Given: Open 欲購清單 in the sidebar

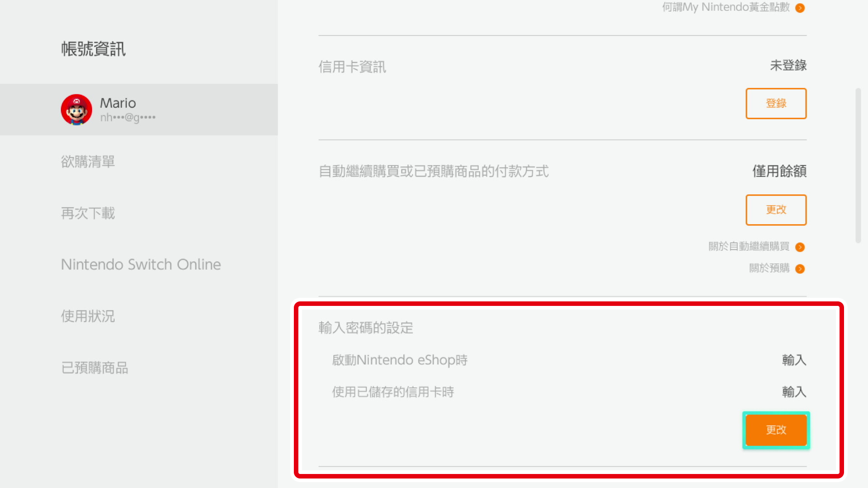Looking at the screenshot, I should tap(88, 162).
